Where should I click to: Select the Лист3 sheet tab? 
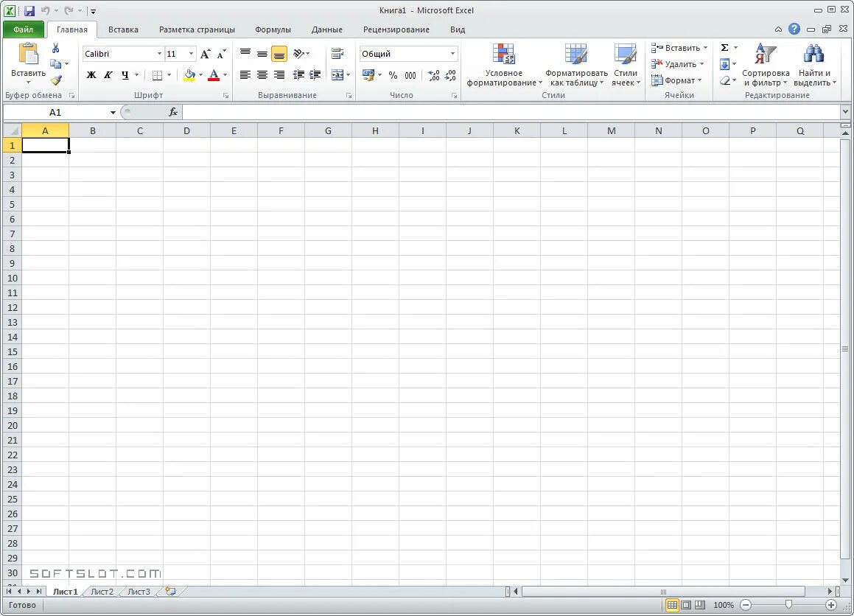click(139, 592)
